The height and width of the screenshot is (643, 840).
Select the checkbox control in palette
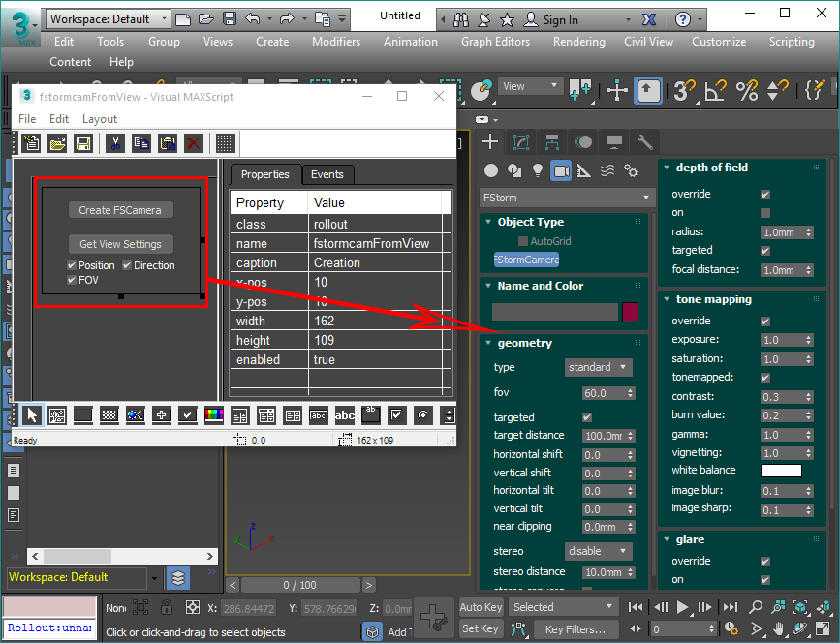point(396,414)
